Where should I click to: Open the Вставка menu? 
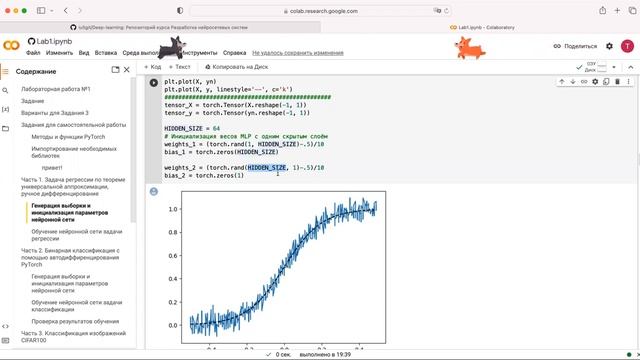click(106, 53)
